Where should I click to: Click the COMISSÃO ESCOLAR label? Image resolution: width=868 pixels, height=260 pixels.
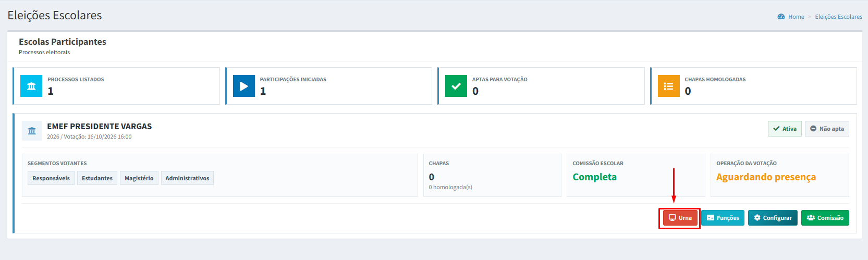[598, 164]
